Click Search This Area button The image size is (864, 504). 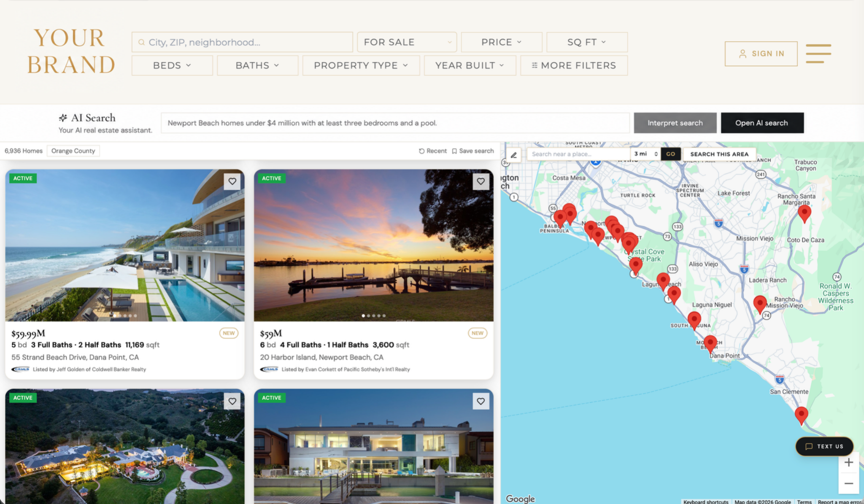click(x=719, y=154)
